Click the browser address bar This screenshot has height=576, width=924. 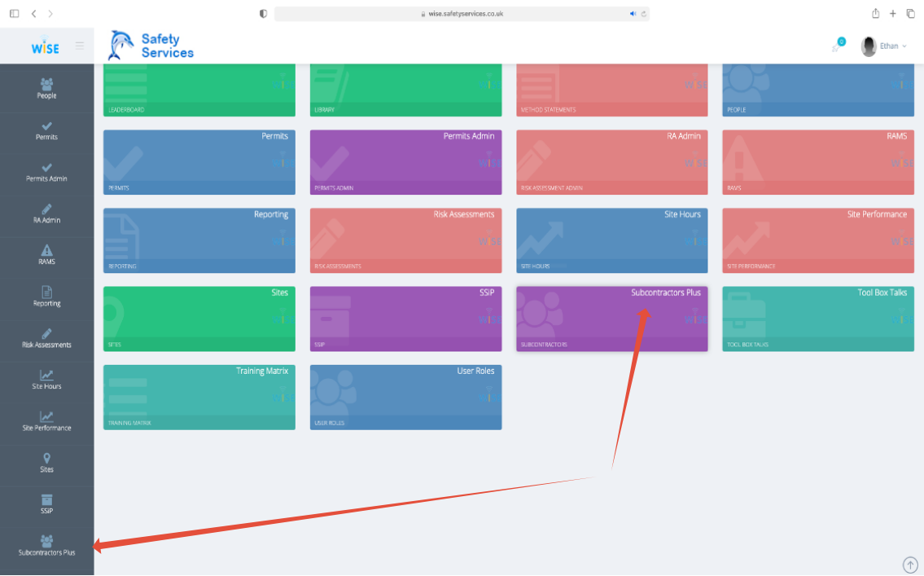pyautogui.click(x=462, y=14)
